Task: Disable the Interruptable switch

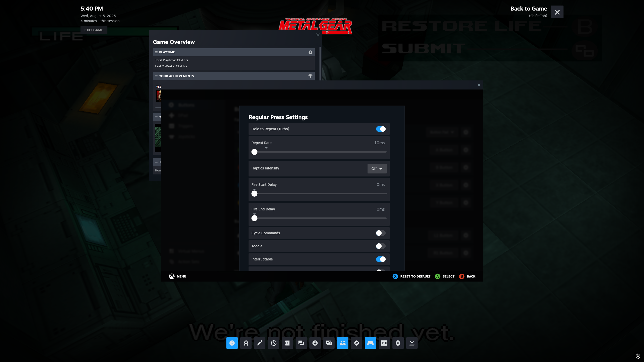Action: click(381, 259)
